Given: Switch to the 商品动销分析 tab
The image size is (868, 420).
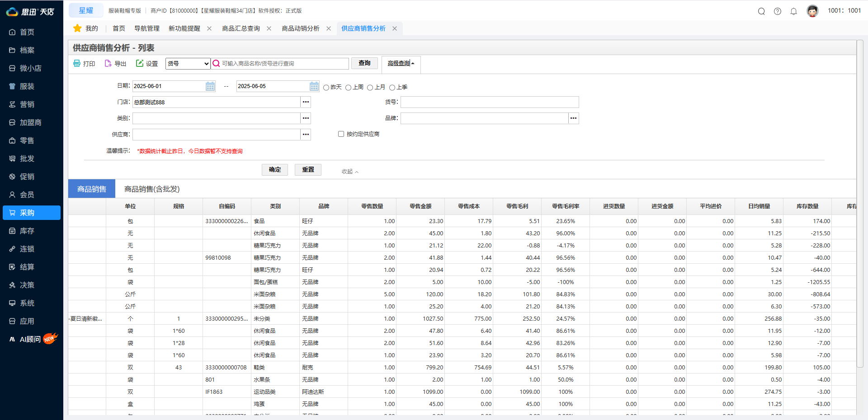Looking at the screenshot, I should 300,28.
